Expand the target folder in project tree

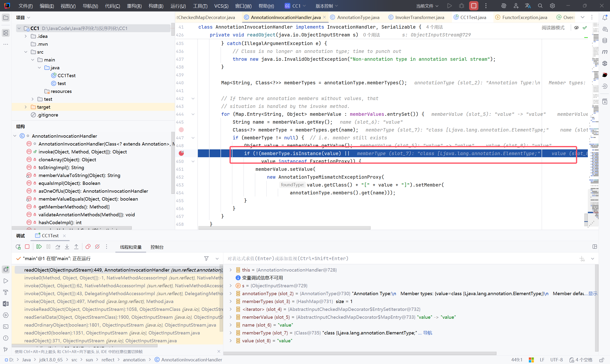click(x=26, y=107)
